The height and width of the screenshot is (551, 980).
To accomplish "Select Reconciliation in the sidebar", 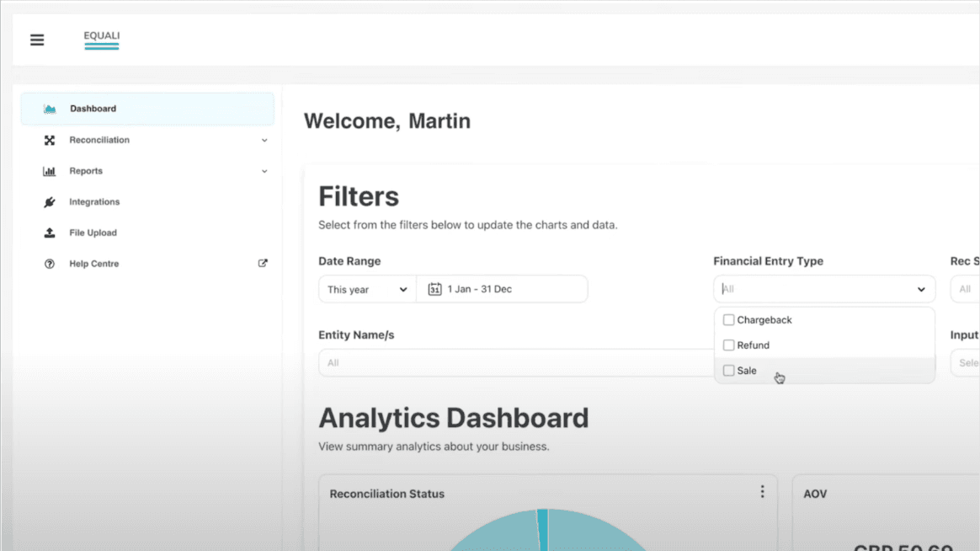I will [x=147, y=140].
